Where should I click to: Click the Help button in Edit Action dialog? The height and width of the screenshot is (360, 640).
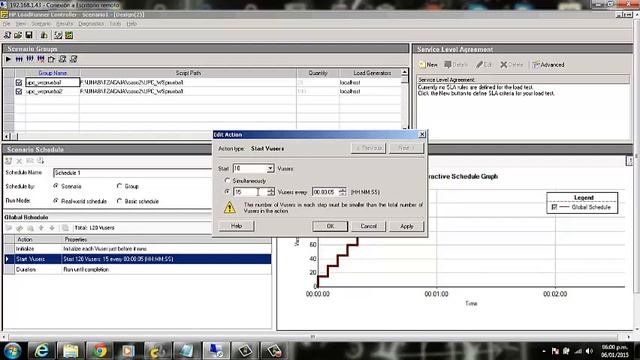[236, 226]
